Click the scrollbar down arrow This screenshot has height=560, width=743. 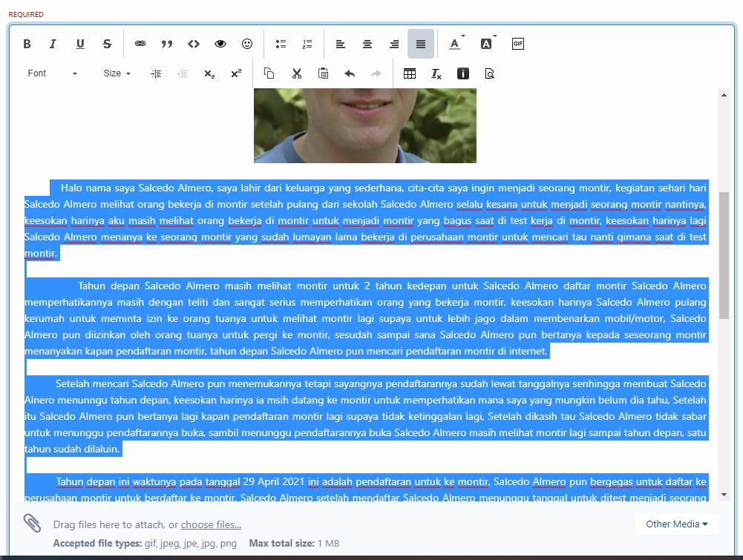point(724,495)
